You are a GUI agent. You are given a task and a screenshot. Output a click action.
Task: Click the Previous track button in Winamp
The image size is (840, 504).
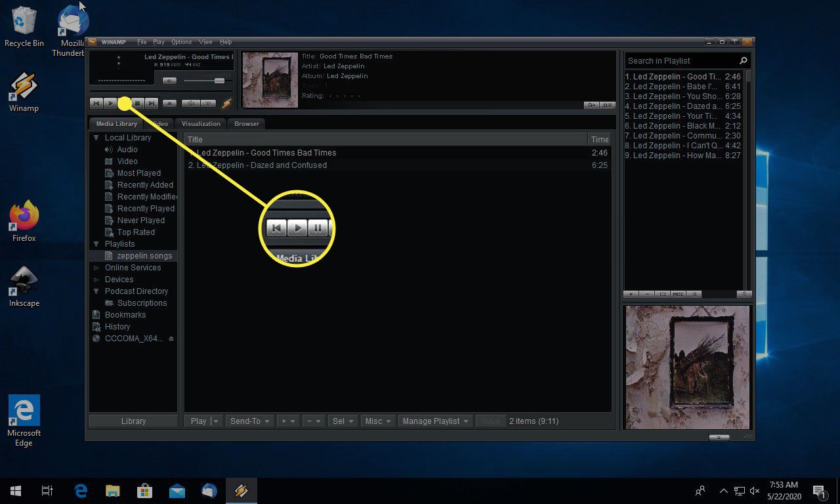(96, 103)
